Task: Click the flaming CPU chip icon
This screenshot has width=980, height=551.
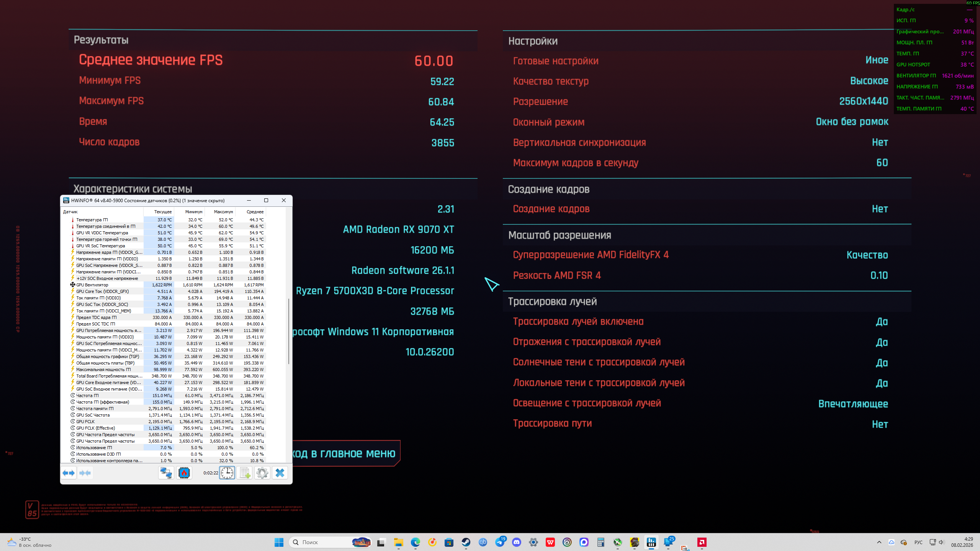Action: coord(184,473)
